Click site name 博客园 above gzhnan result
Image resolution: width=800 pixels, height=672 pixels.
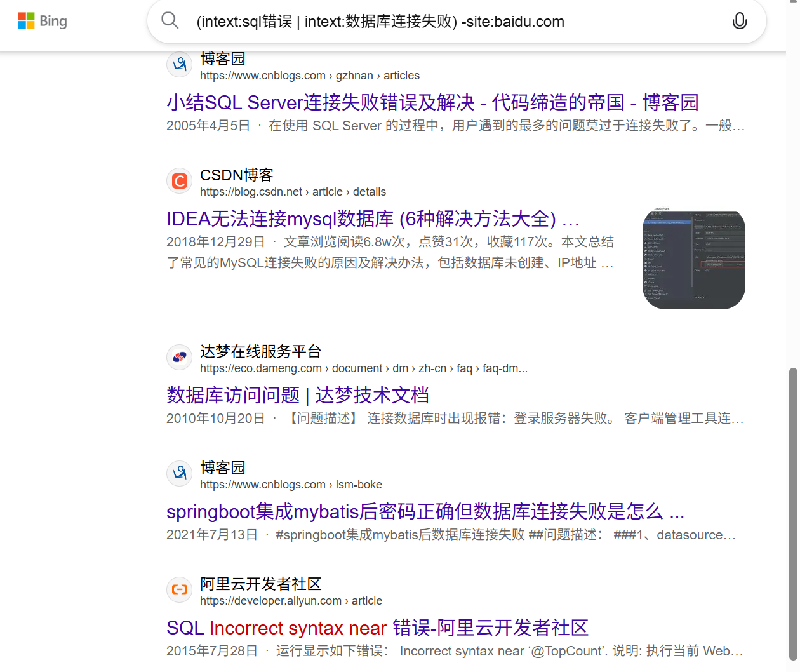tap(223, 59)
